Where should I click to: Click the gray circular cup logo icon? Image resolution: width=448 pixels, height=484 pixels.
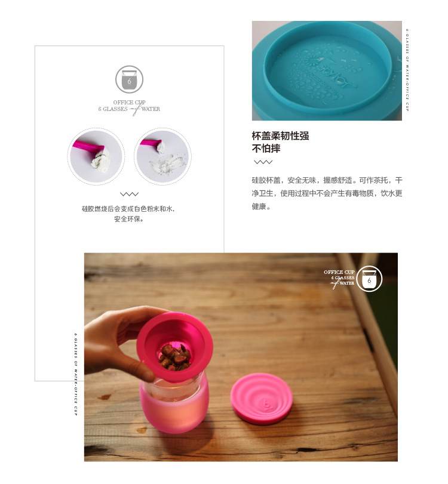click(129, 79)
